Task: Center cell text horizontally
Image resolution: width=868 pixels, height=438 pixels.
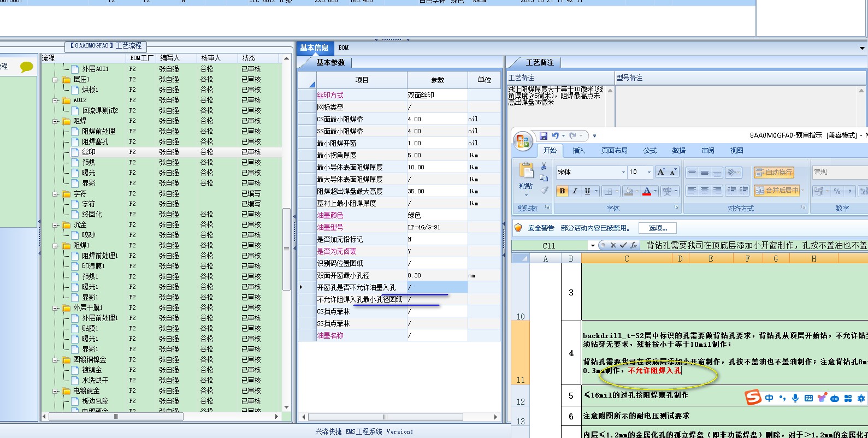Action: pos(704,191)
